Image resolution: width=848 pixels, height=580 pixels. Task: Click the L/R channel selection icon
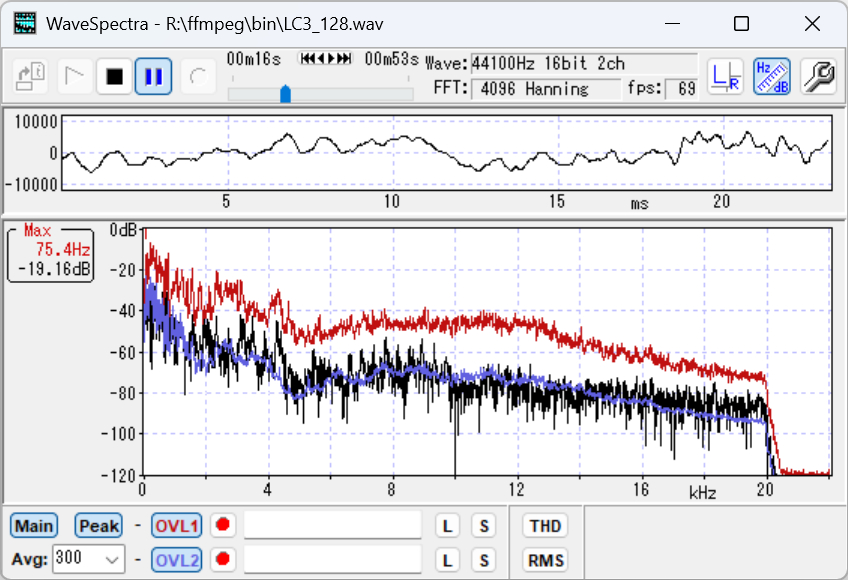[725, 76]
